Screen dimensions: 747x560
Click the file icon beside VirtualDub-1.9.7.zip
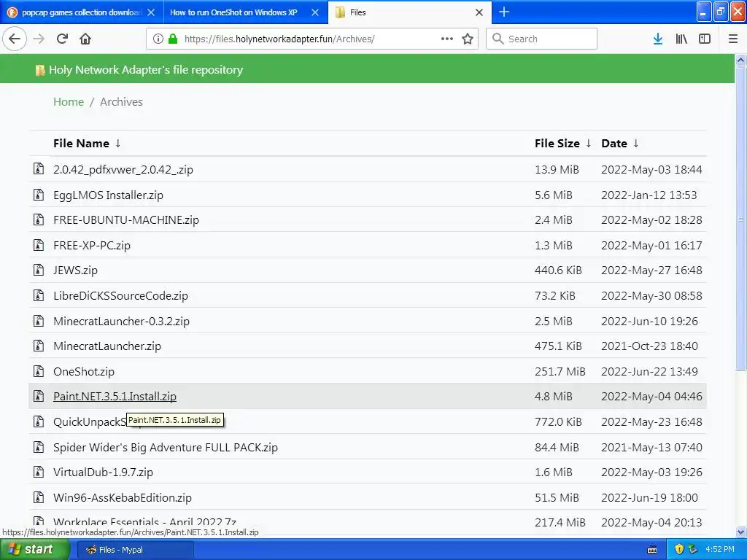39,472
